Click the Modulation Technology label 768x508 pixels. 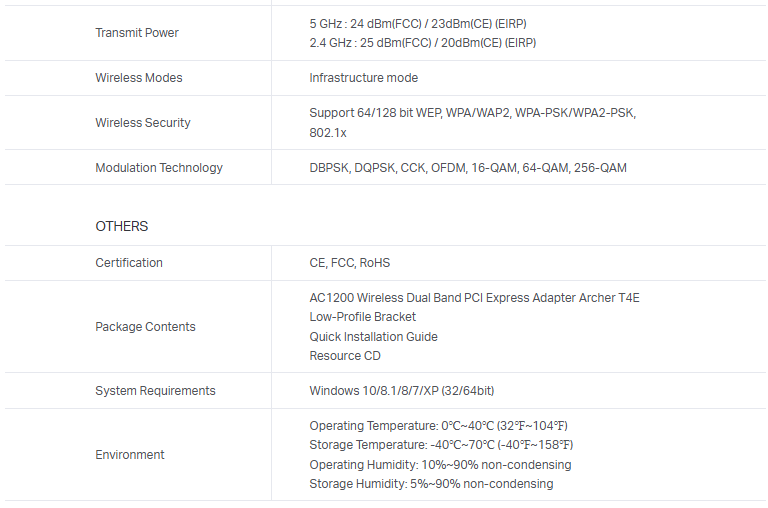pyautogui.click(x=159, y=168)
